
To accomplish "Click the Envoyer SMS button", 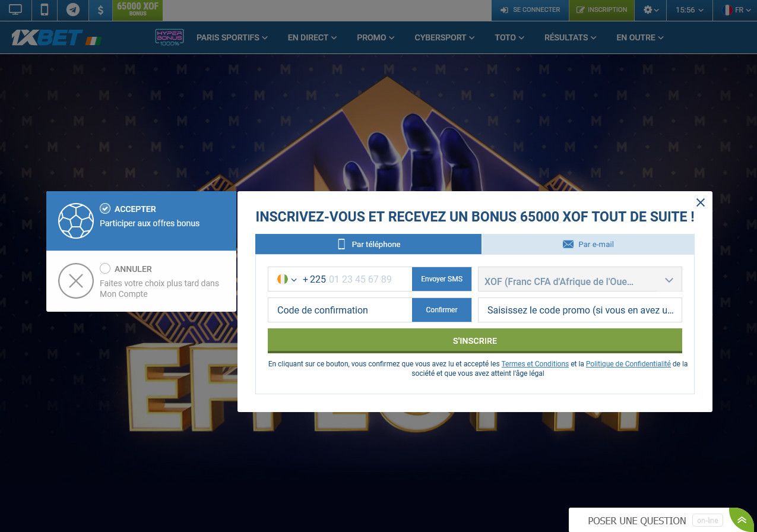I will tap(442, 279).
